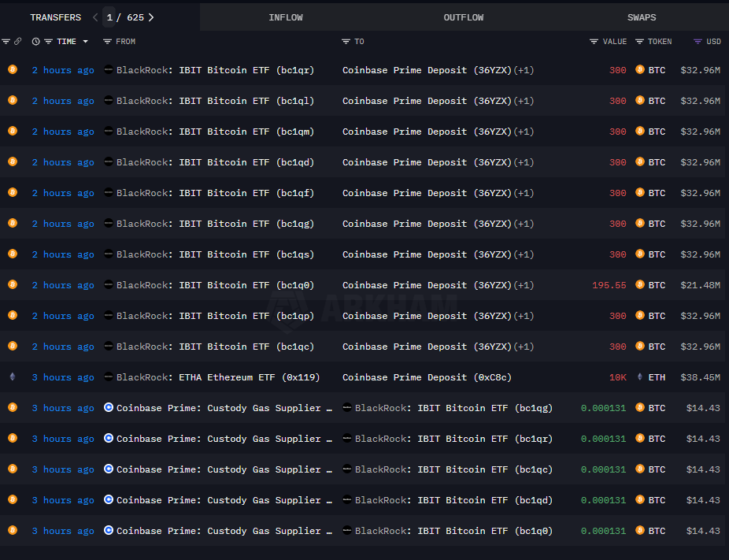Open Coinbase Prime Deposit recipient in the bc1qc sender row

coord(427,347)
